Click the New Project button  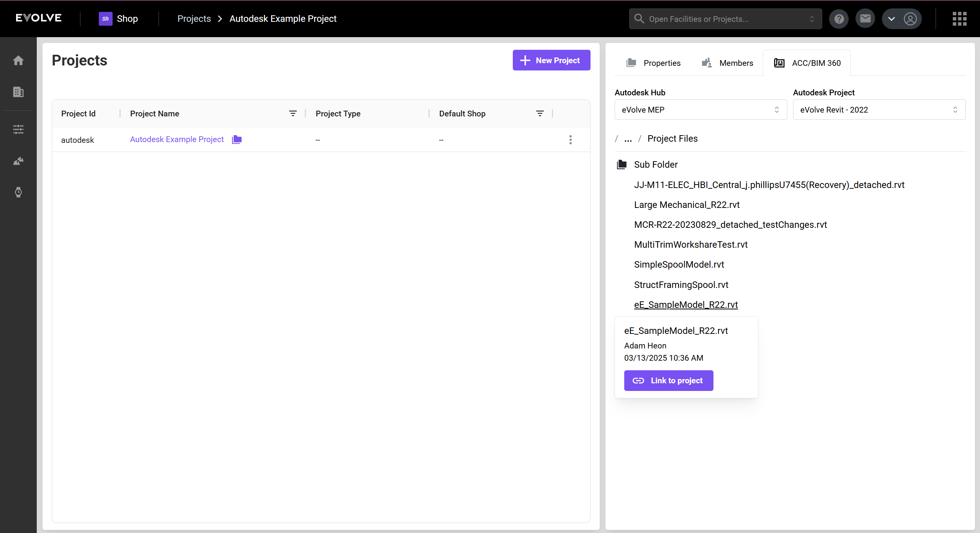[551, 60]
